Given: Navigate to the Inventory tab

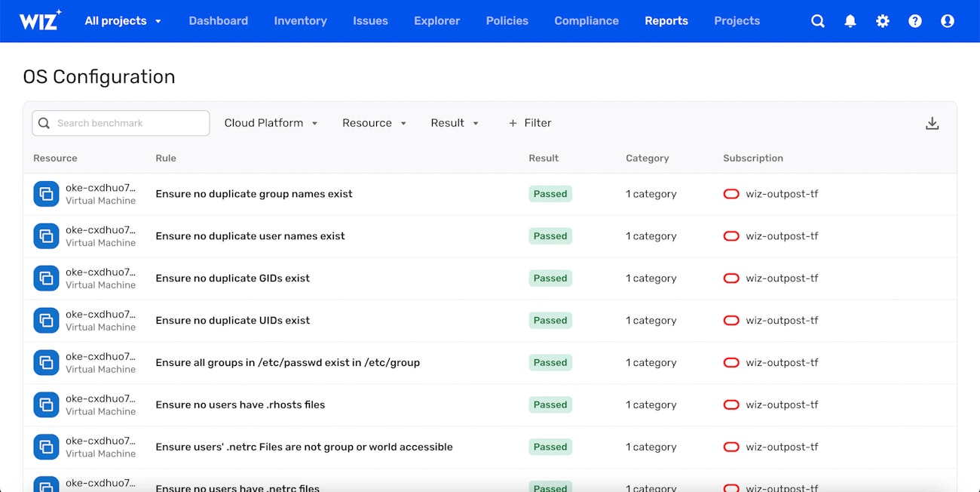Looking at the screenshot, I should (300, 21).
